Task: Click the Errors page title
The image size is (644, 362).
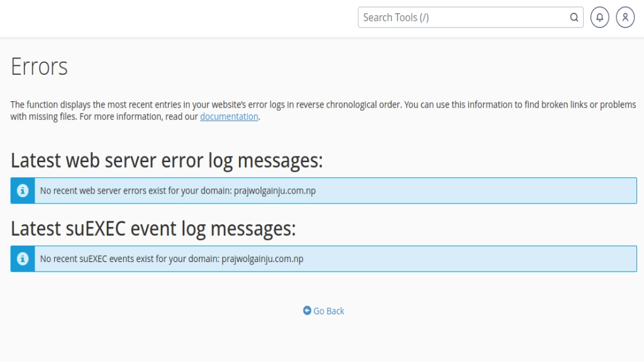Action: pyautogui.click(x=39, y=66)
